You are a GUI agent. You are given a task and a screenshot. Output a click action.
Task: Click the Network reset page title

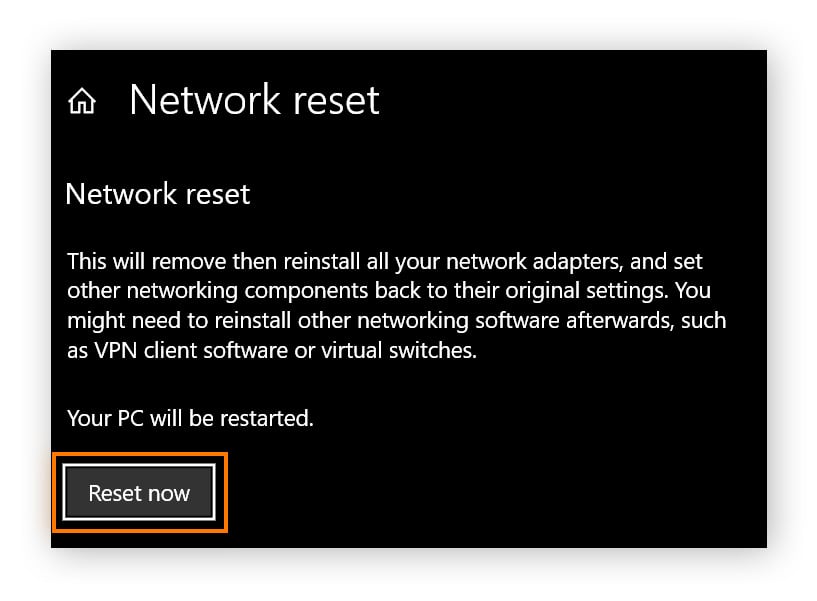coord(253,100)
